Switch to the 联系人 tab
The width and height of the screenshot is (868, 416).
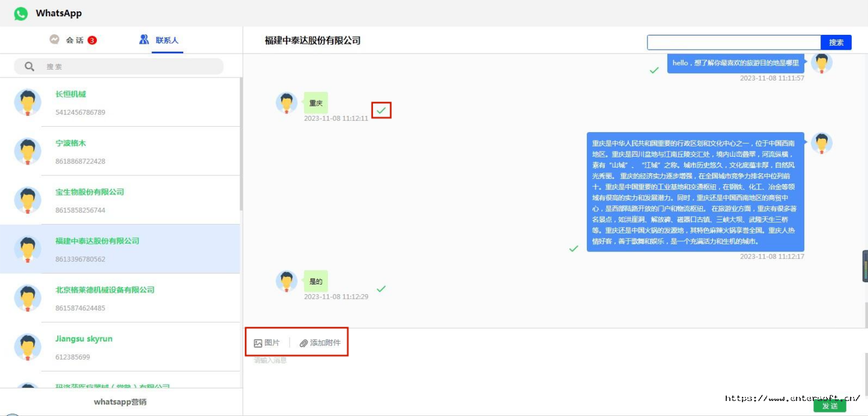[159, 40]
